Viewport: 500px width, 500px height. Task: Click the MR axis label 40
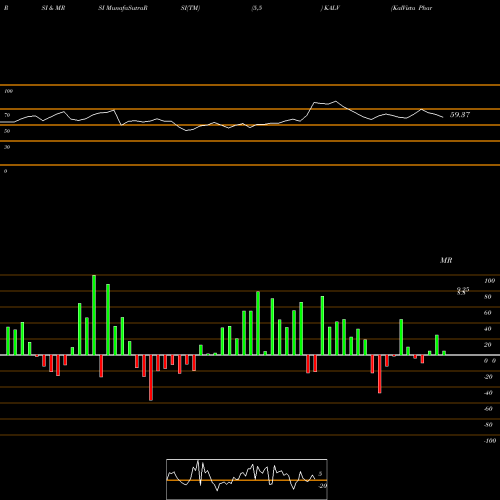(488, 329)
